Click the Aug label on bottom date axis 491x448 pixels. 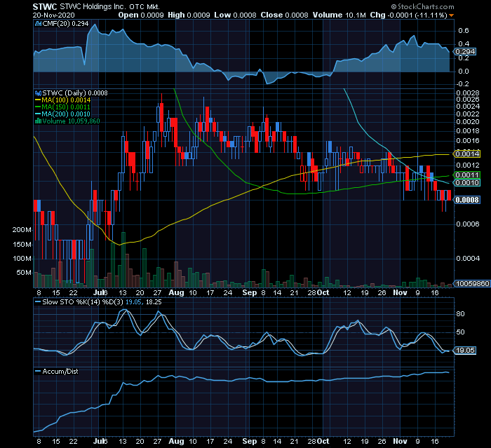[x=176, y=442]
